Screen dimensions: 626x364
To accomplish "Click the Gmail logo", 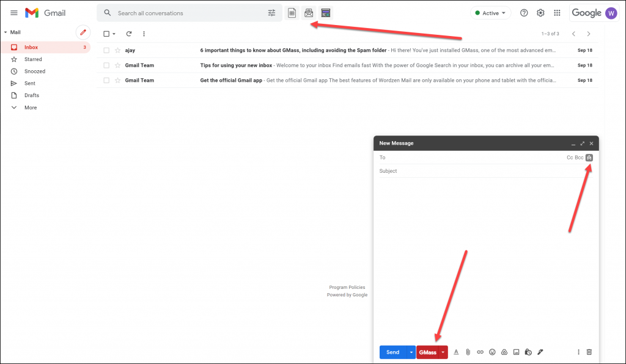I will tap(45, 13).
